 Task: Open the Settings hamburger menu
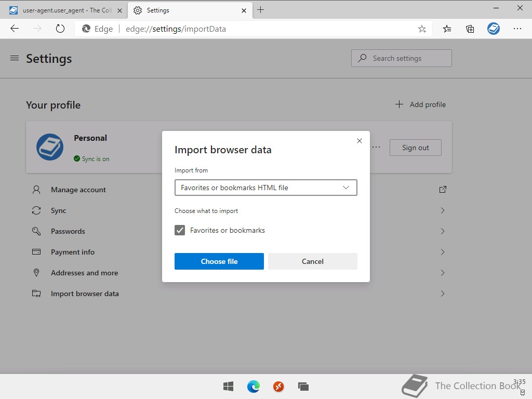[x=15, y=58]
